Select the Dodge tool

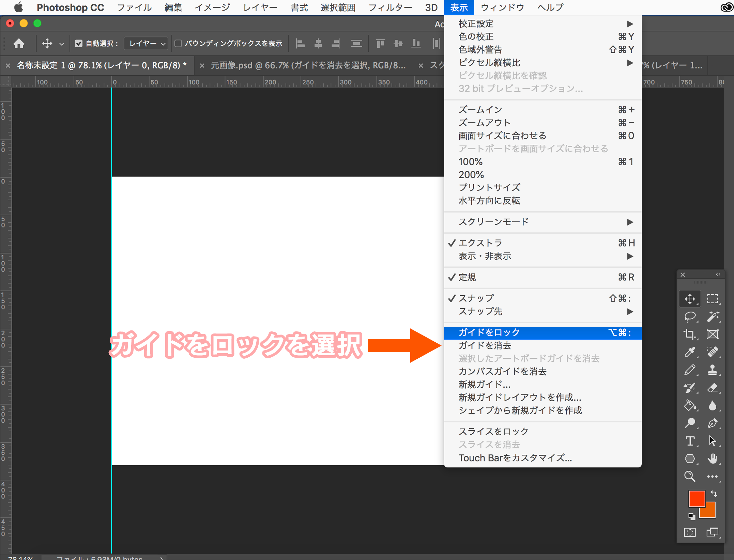click(690, 423)
